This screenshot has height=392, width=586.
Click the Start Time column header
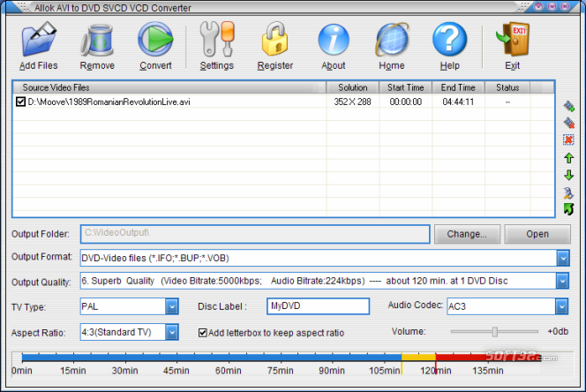405,87
